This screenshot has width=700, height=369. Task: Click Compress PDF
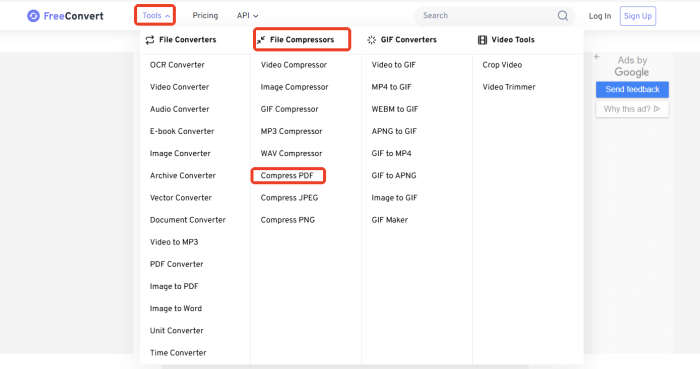tap(287, 175)
